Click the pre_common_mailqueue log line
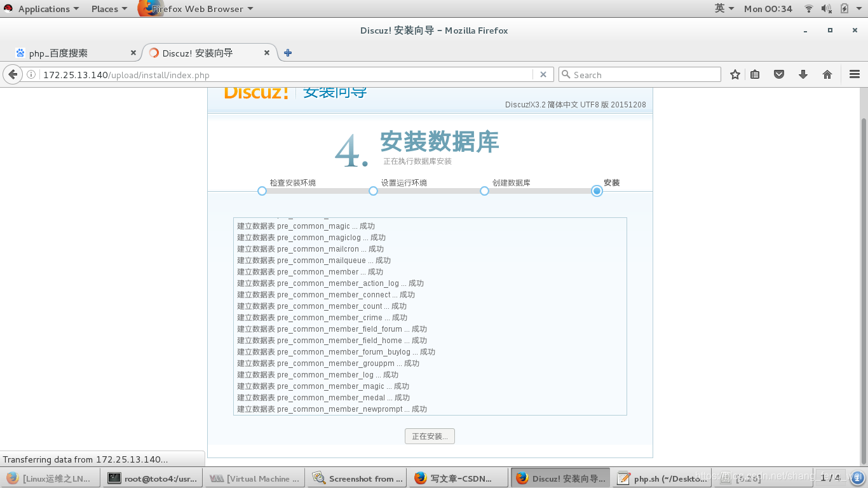This screenshot has width=868, height=488. 314,261
